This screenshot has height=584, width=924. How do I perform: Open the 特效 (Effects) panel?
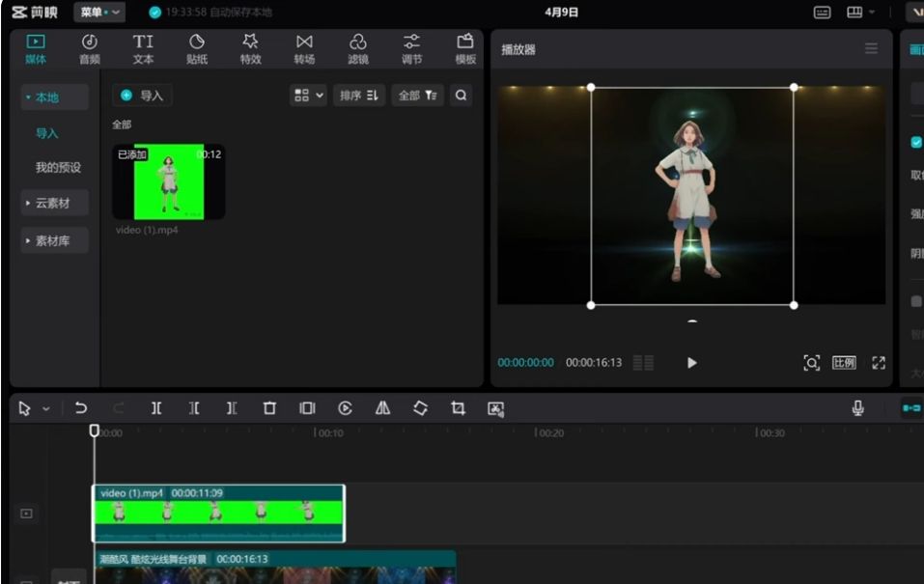point(250,48)
